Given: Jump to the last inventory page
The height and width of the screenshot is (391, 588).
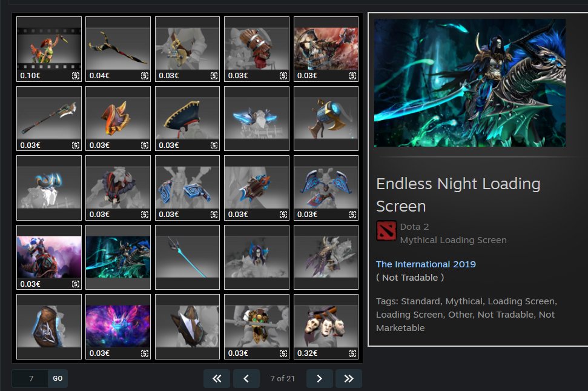Looking at the screenshot, I should 348,379.
